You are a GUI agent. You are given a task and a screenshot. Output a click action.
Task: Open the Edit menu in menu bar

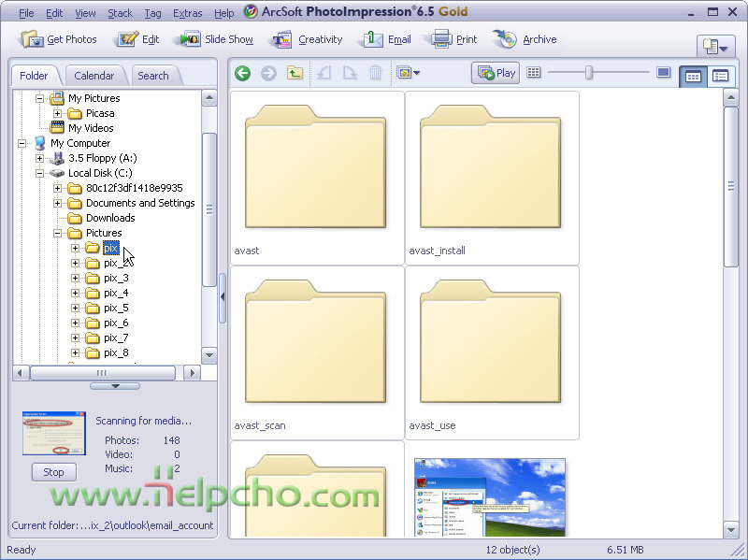(x=54, y=13)
